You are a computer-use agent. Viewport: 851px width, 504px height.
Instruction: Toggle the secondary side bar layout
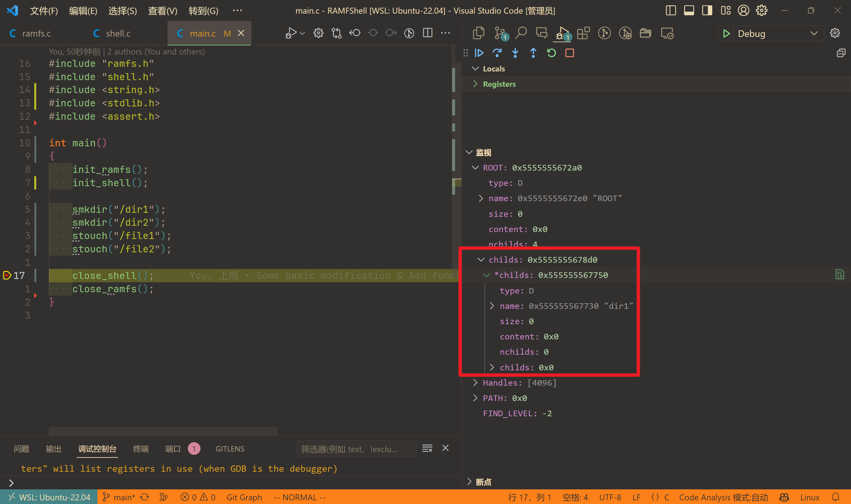(x=707, y=11)
